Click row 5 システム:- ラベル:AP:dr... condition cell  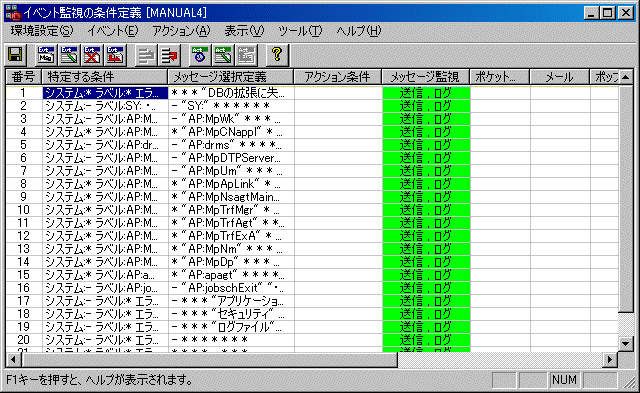pyautogui.click(x=105, y=145)
